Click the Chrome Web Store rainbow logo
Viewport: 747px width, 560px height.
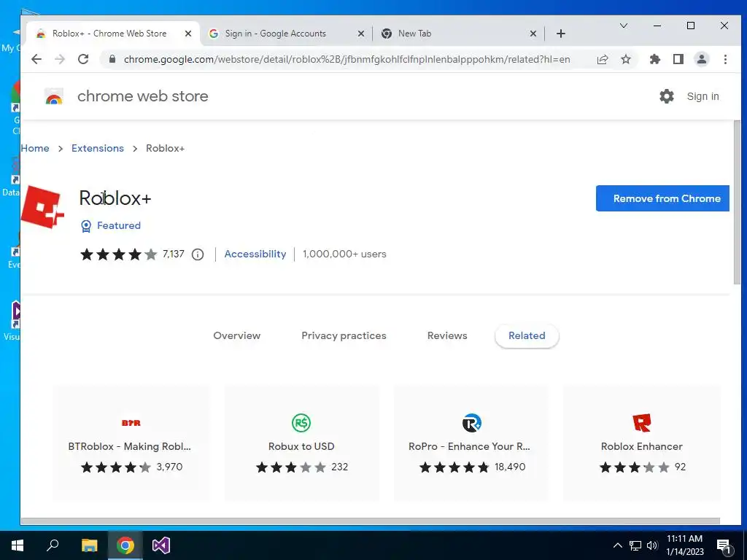(x=54, y=96)
